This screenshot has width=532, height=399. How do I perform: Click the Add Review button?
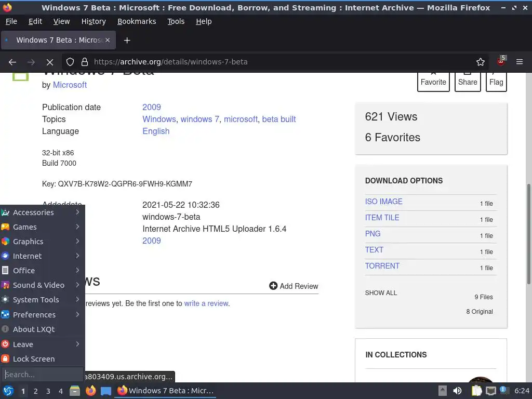pyautogui.click(x=294, y=286)
